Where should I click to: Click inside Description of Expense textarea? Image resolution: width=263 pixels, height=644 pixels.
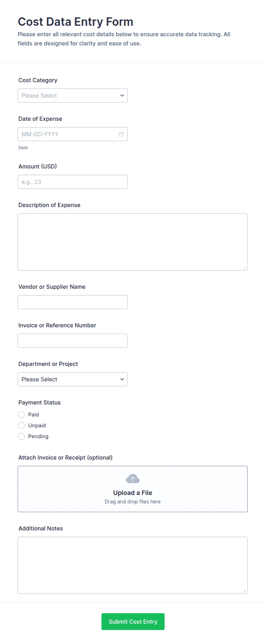pos(133,242)
